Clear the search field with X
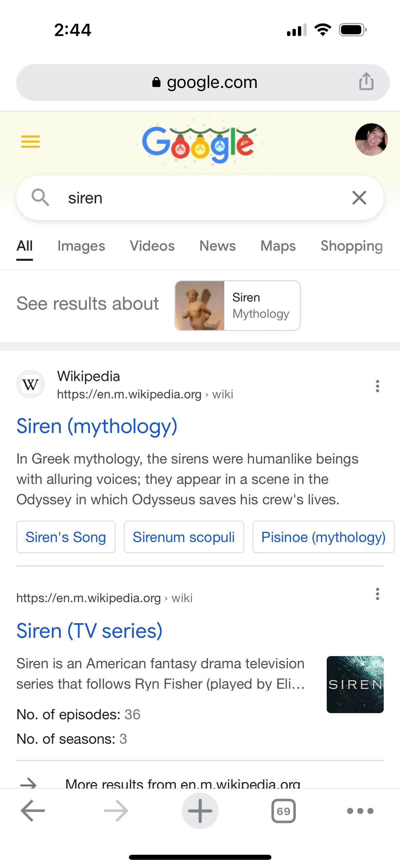This screenshot has width=400, height=868. [x=359, y=198]
